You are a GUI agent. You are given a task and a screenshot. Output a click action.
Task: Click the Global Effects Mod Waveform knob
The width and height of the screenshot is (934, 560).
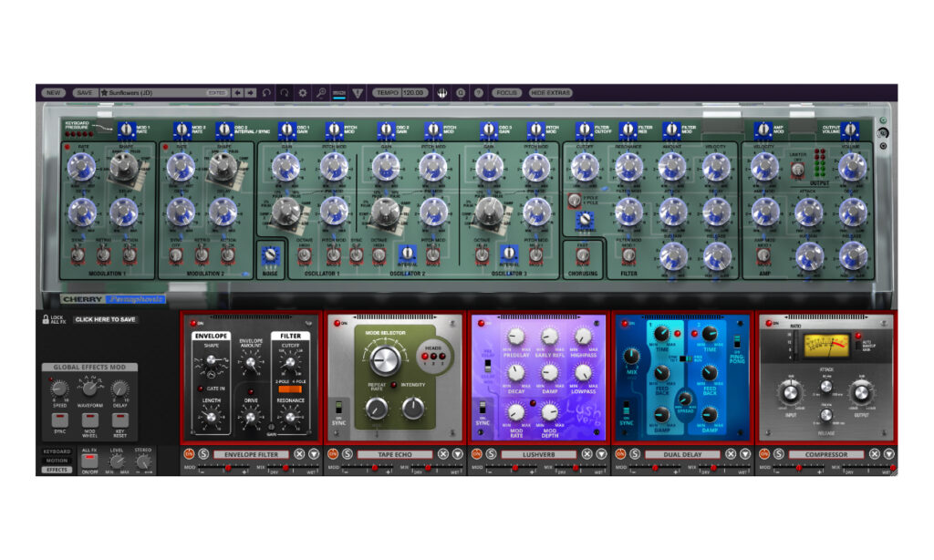(90, 389)
